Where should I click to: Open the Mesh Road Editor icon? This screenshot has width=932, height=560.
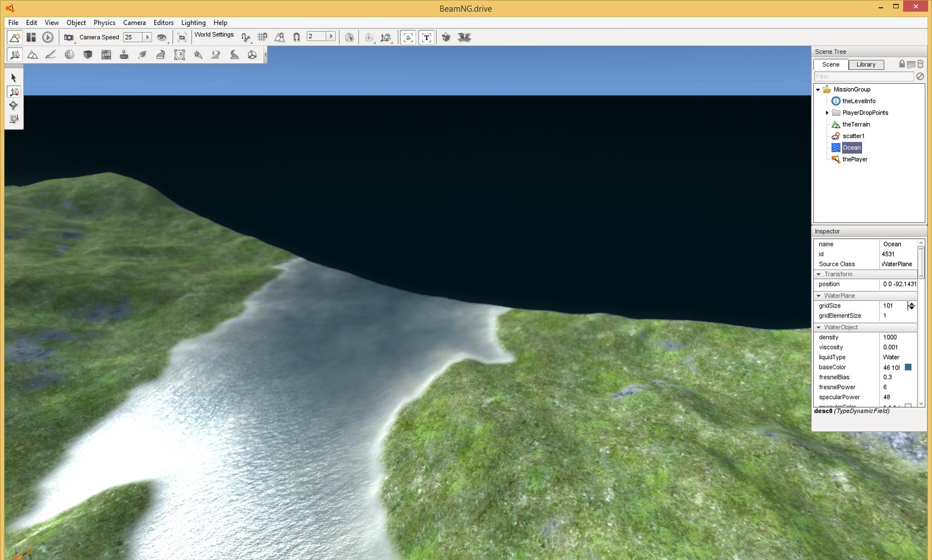click(x=160, y=54)
